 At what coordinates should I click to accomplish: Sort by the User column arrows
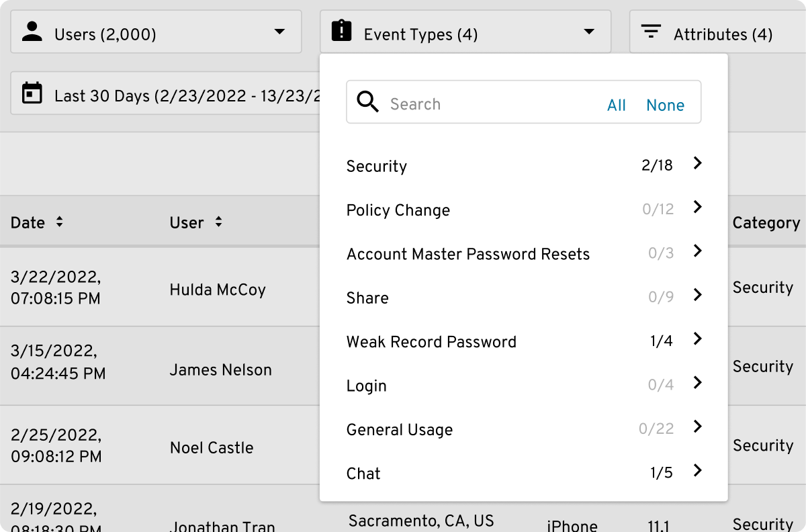[218, 222]
